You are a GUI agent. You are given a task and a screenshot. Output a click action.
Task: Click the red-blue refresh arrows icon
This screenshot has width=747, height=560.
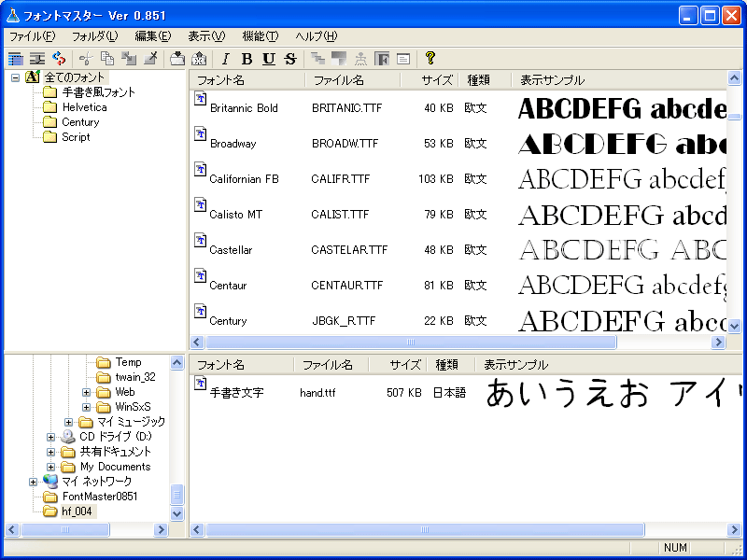[59, 59]
